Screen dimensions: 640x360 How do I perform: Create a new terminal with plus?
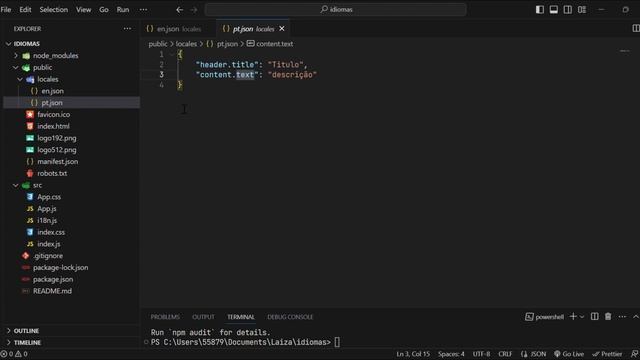click(573, 317)
